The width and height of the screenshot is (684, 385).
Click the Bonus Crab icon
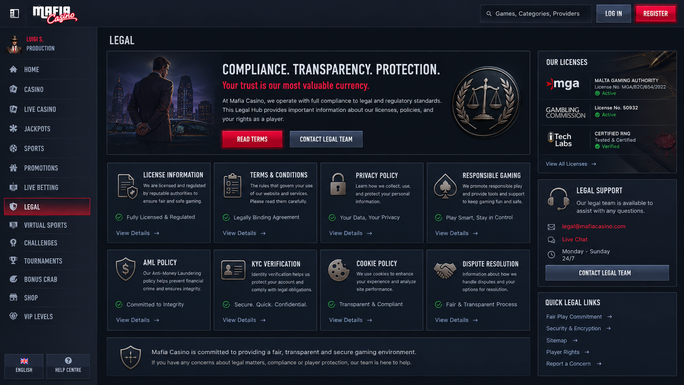14,279
